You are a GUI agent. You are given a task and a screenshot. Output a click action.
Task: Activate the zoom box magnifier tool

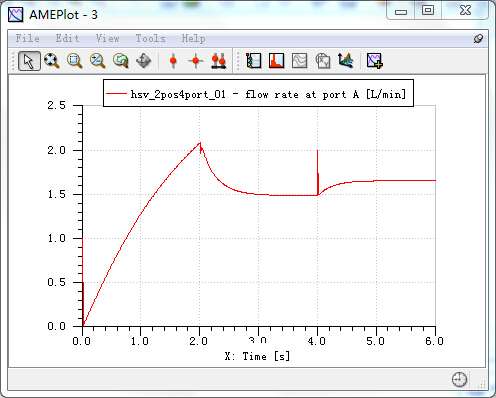pyautogui.click(x=75, y=61)
